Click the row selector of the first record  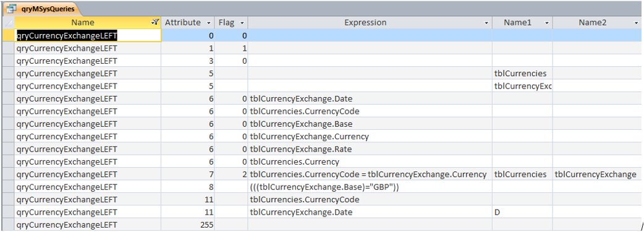(8, 36)
